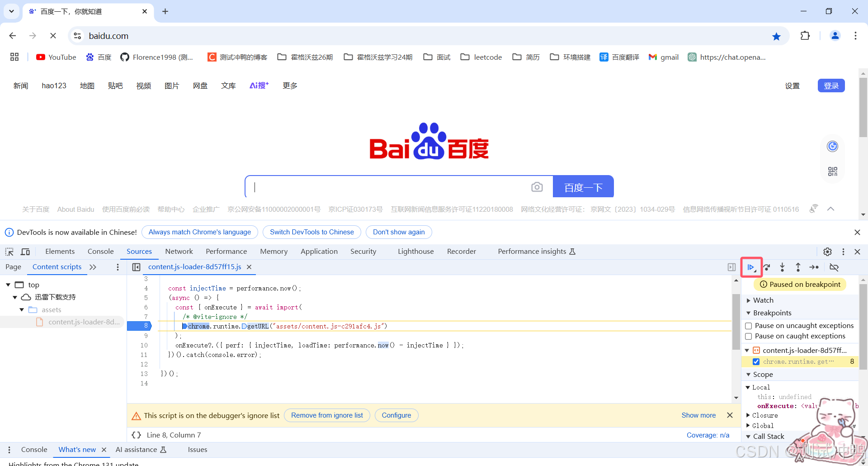This screenshot has width=868, height=466.
Task: Step into next function call
Action: (x=782, y=267)
